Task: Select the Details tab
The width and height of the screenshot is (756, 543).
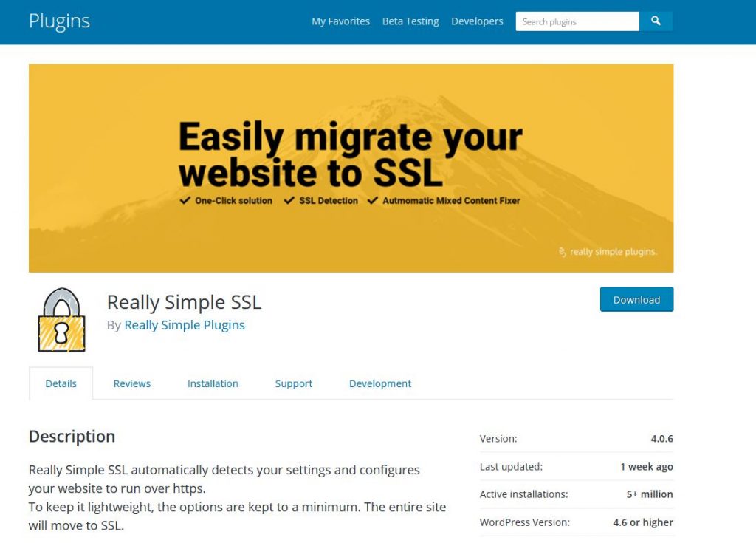Action: pos(61,383)
